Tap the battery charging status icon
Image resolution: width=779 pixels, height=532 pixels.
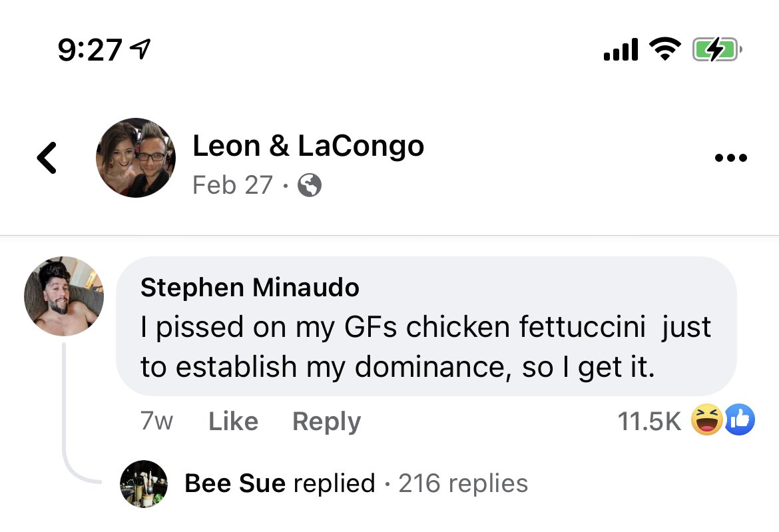pos(717,49)
